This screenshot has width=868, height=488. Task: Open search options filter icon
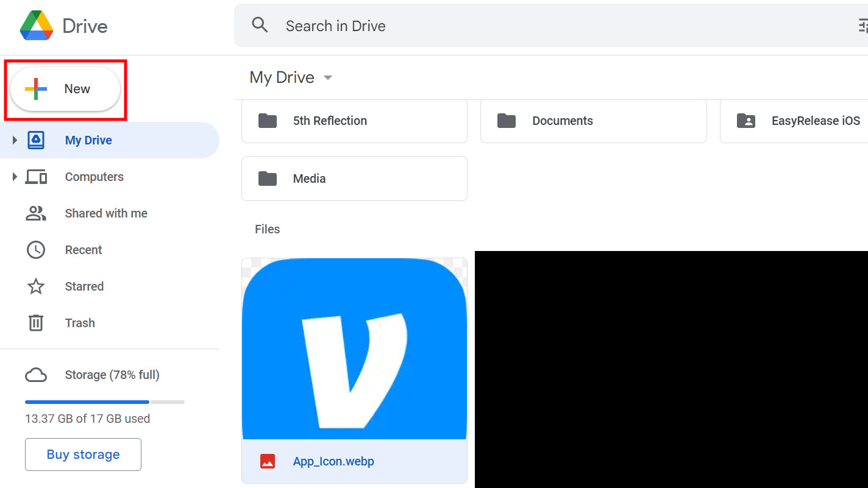pos(863,26)
